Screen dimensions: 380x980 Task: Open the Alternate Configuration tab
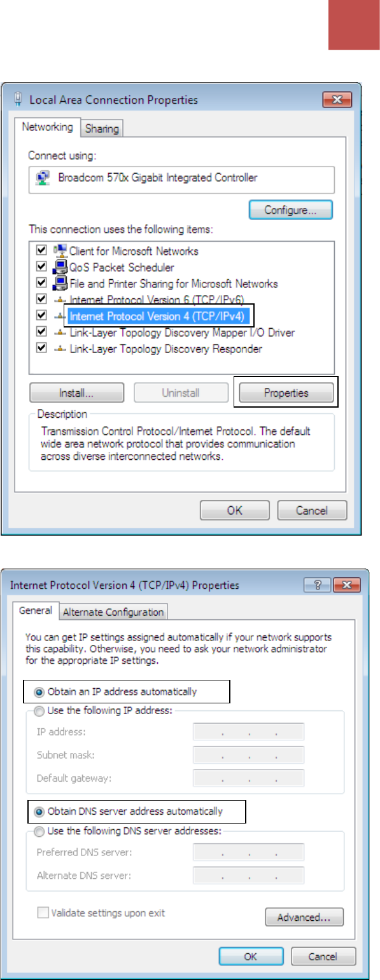click(113, 612)
